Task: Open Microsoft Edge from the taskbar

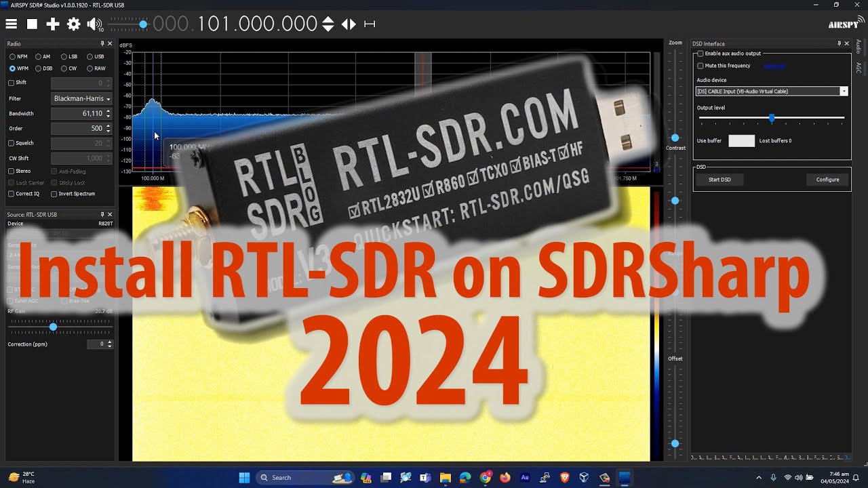Action: (x=465, y=478)
